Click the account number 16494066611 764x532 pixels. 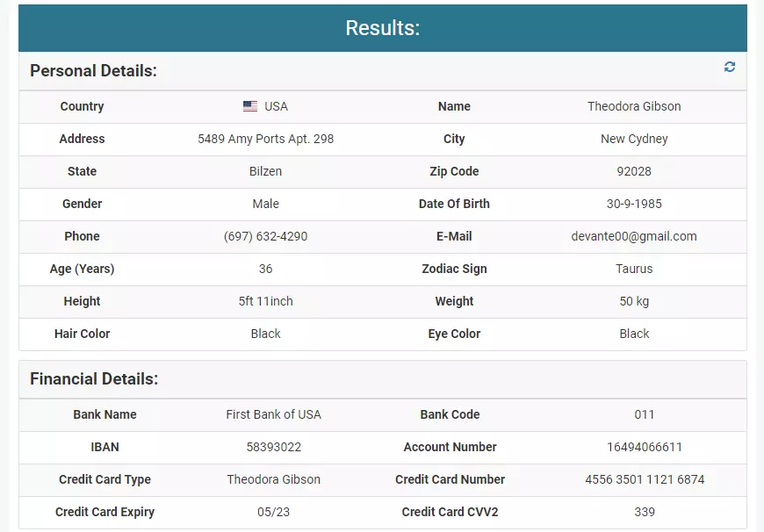point(645,447)
